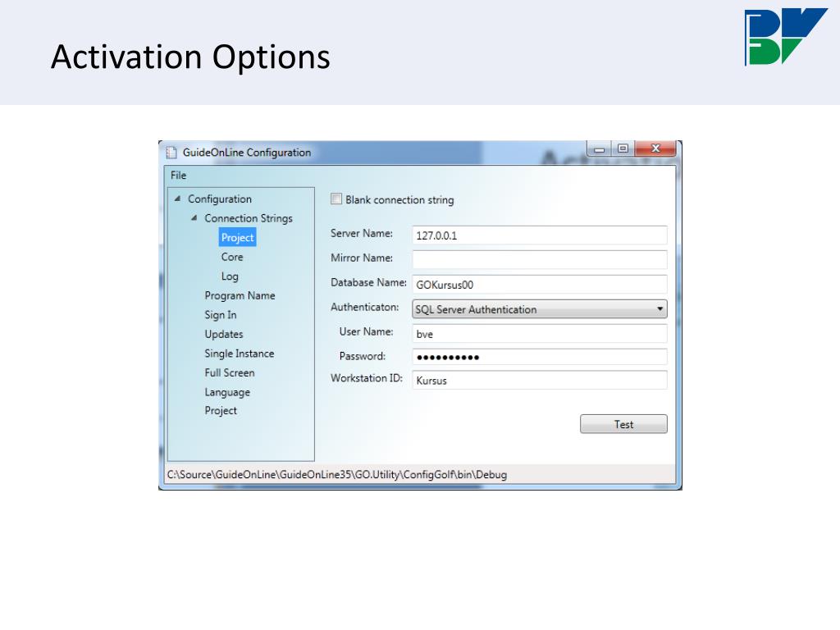The image size is (840, 630).
Task: Open Language settings
Action: [x=227, y=391]
